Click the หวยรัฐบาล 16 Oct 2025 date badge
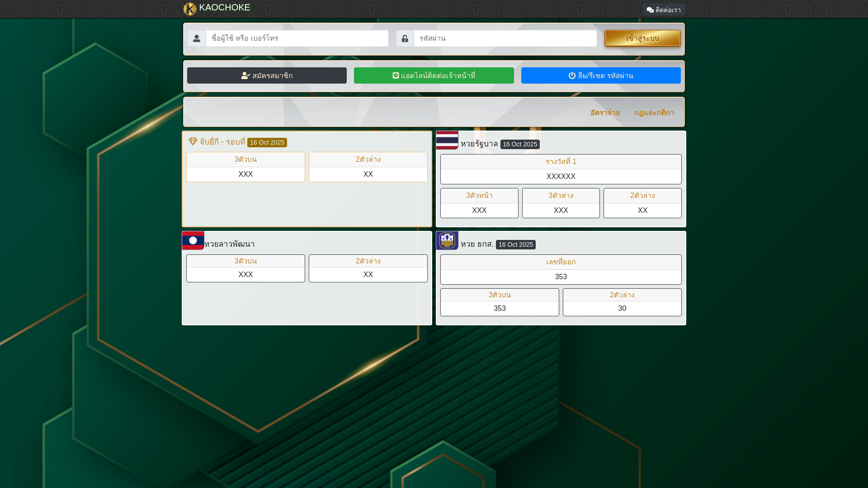This screenshot has height=488, width=868. click(x=520, y=144)
